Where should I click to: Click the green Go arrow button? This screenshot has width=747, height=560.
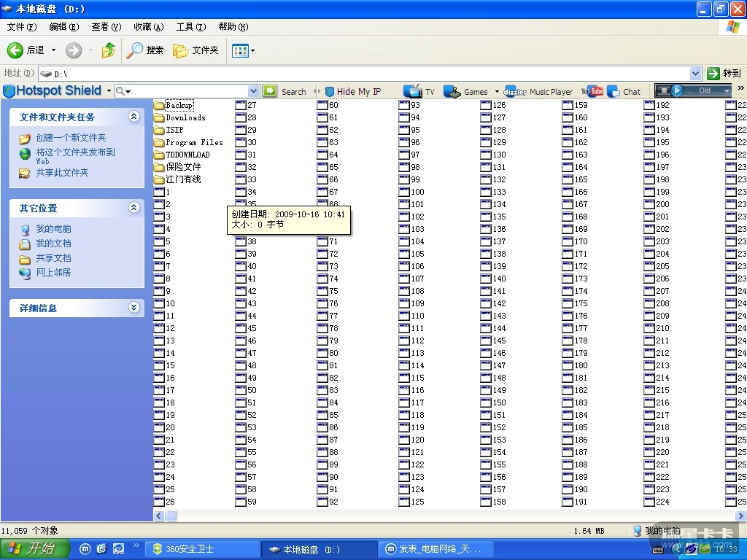[713, 74]
